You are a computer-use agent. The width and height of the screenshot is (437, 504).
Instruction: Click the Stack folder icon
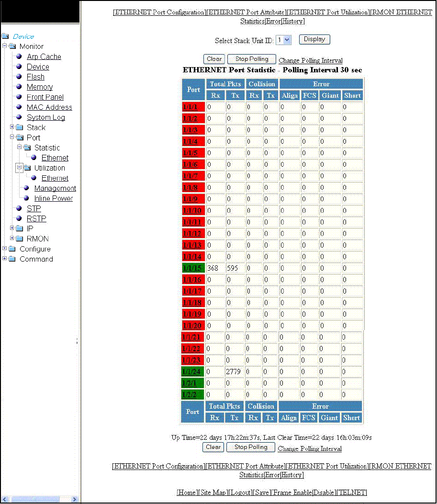click(x=20, y=127)
